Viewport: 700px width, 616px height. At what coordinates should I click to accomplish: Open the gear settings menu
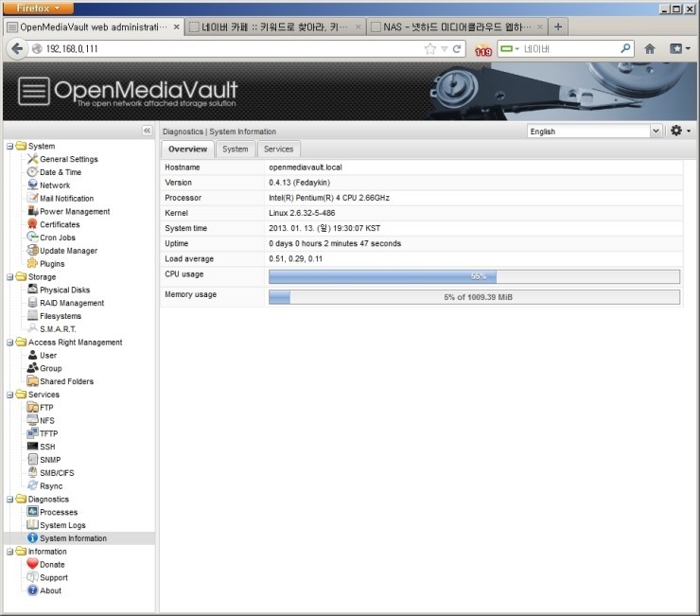[x=680, y=131]
